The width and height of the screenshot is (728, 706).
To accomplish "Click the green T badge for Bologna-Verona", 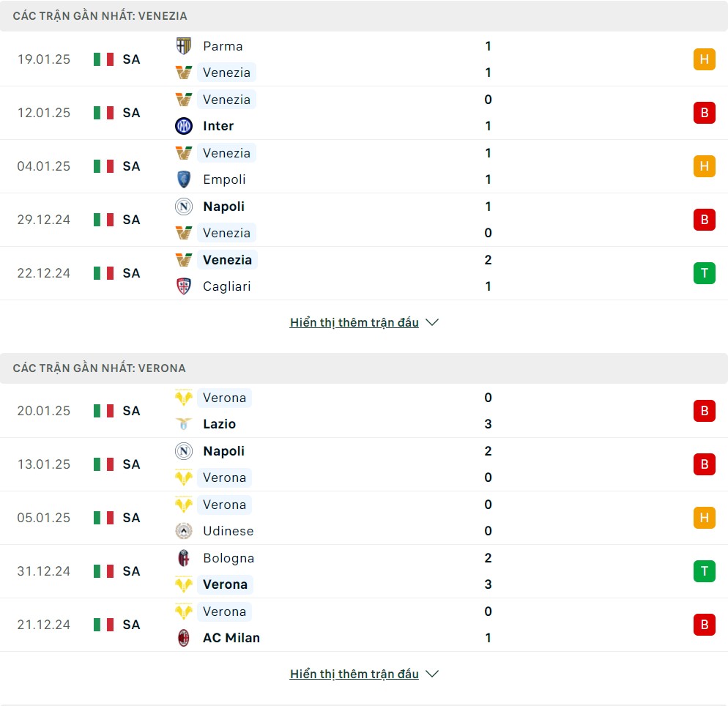I will coord(704,571).
